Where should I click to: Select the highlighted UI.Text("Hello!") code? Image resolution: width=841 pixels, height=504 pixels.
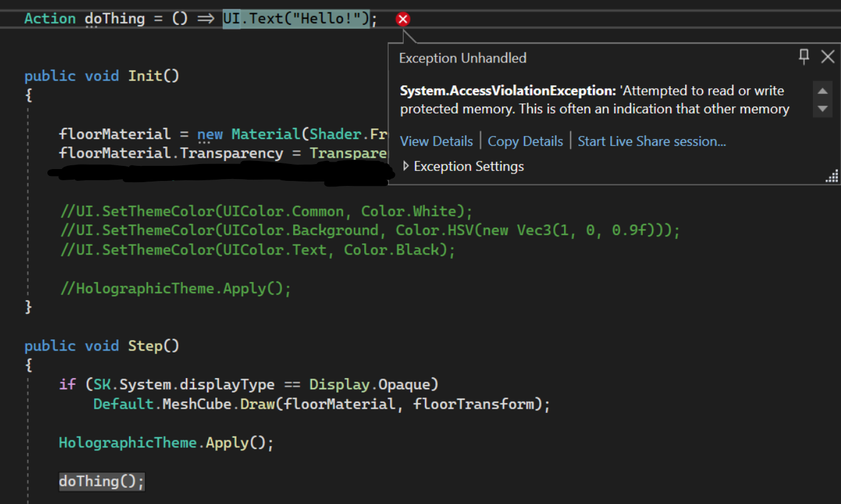296,18
